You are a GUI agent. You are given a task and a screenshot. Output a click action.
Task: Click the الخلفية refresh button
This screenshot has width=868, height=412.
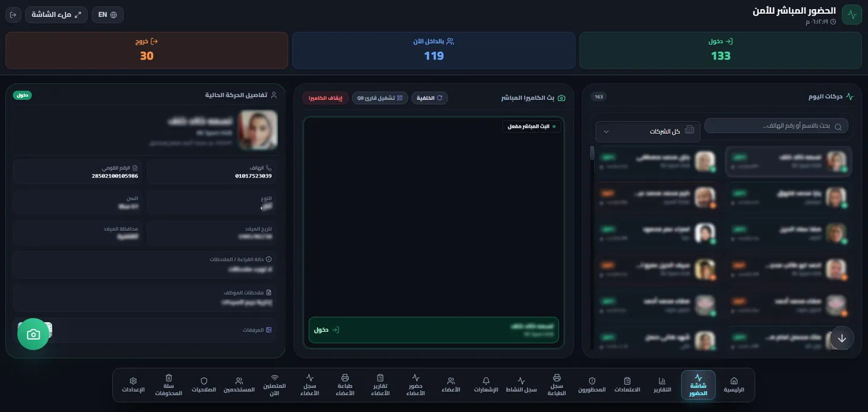click(x=430, y=98)
